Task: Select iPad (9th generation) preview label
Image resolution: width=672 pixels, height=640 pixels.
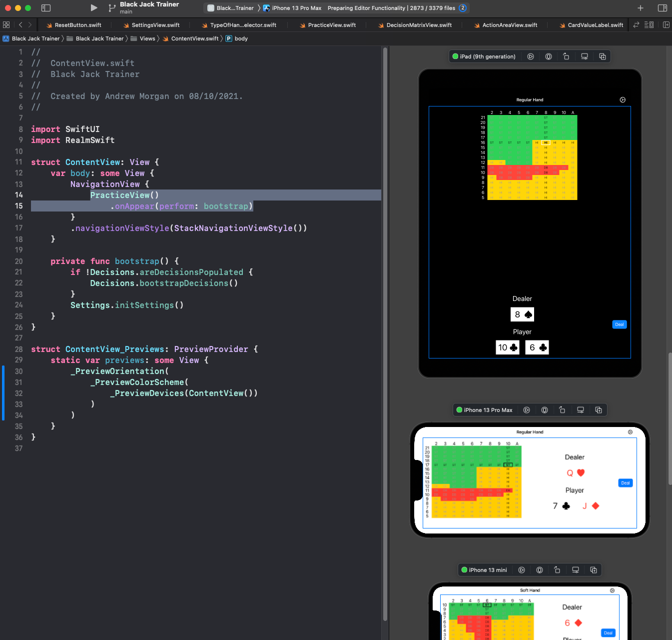Action: tap(484, 56)
